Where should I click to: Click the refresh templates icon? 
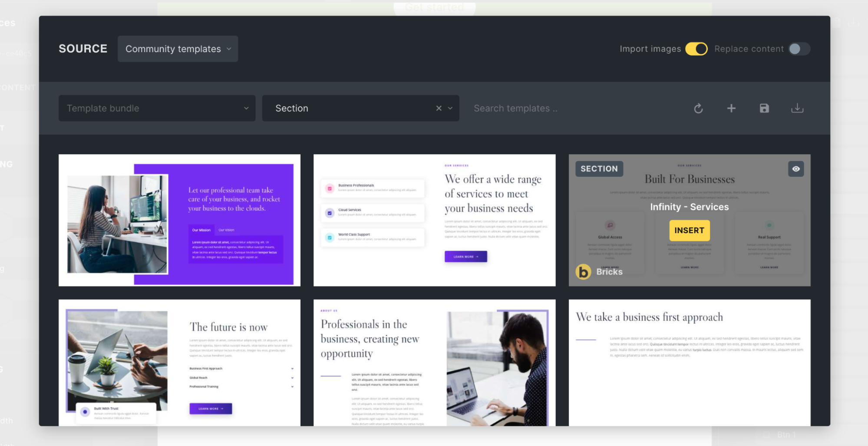[698, 108]
